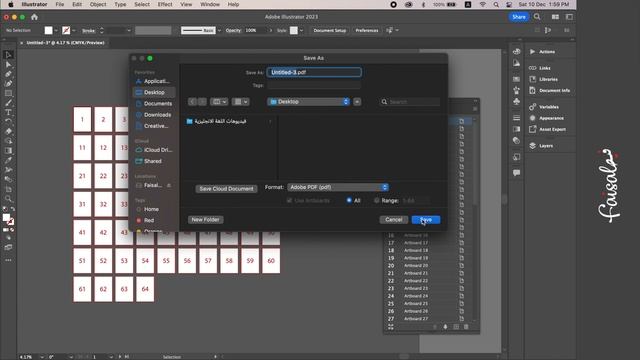The width and height of the screenshot is (640, 360).
Task: Click the Cancel button
Action: [x=394, y=220]
